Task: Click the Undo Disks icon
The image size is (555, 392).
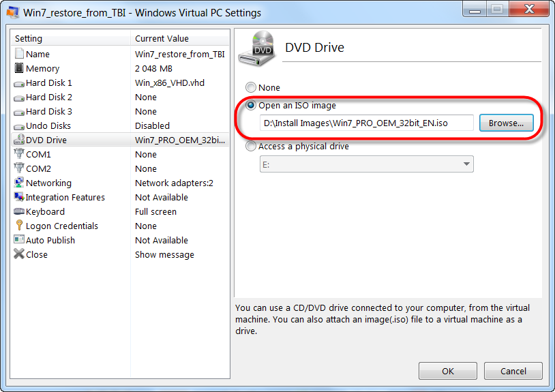Action: click(x=19, y=126)
